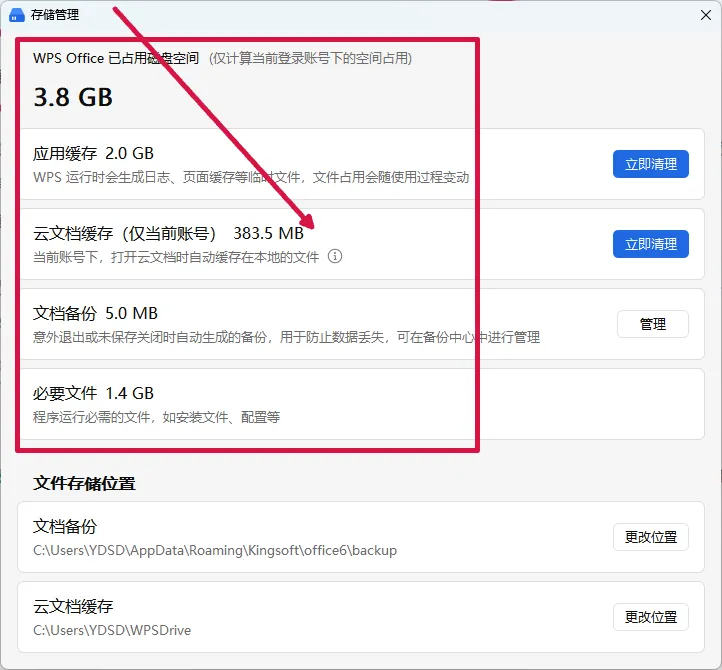Click 立即清理 for 云文档缓存 (仅当前账号)
This screenshot has width=722, height=670.
click(651, 244)
